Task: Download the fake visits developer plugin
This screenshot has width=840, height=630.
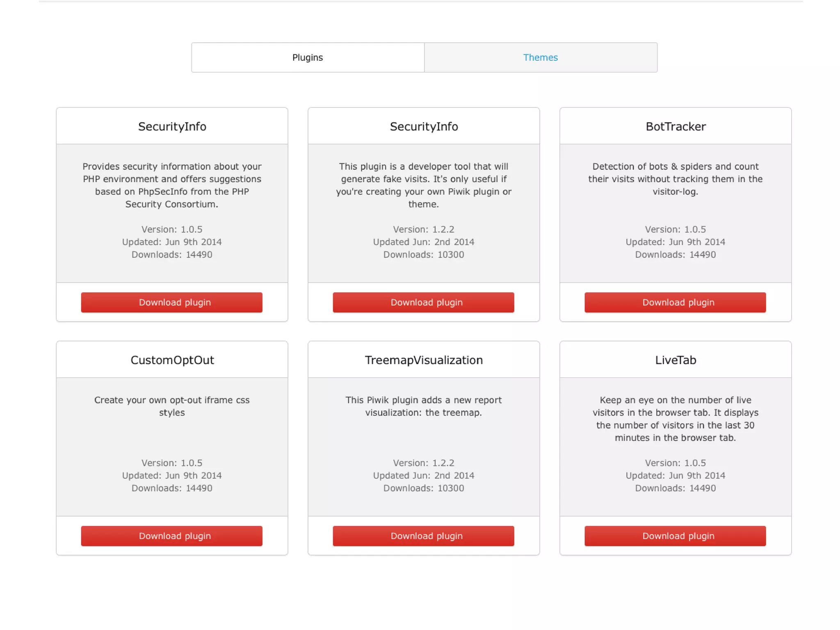Action: point(423,302)
